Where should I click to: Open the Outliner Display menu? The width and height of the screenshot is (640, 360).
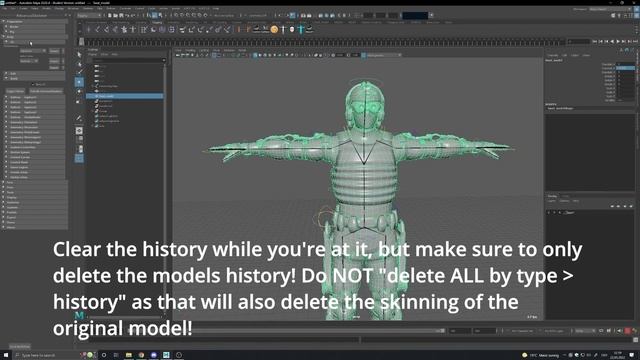pyautogui.click(x=93, y=54)
